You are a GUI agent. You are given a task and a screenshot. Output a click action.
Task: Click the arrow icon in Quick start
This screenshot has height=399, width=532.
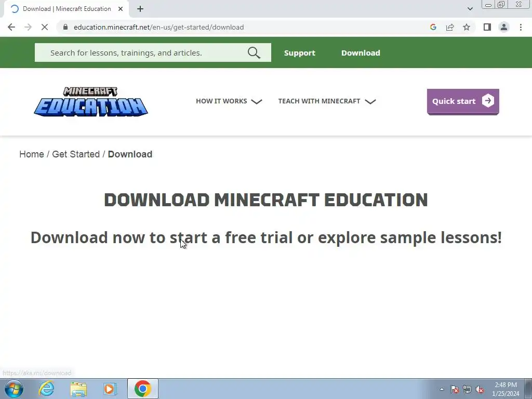tap(488, 101)
